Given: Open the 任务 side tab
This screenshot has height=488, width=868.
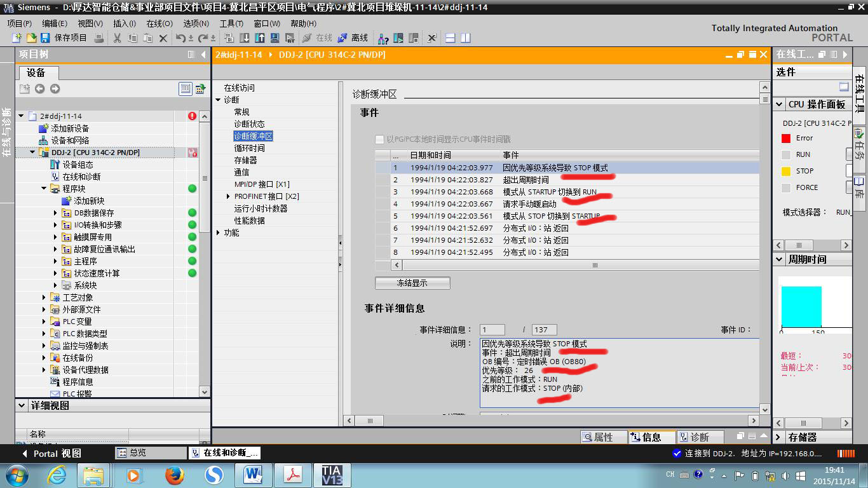Looking at the screenshot, I should [860, 144].
